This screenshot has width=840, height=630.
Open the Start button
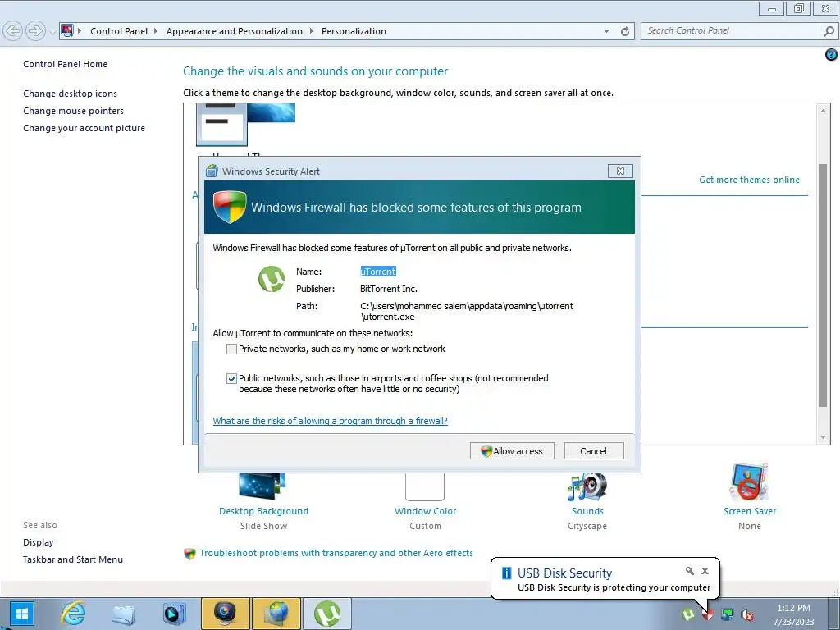pyautogui.click(x=21, y=614)
